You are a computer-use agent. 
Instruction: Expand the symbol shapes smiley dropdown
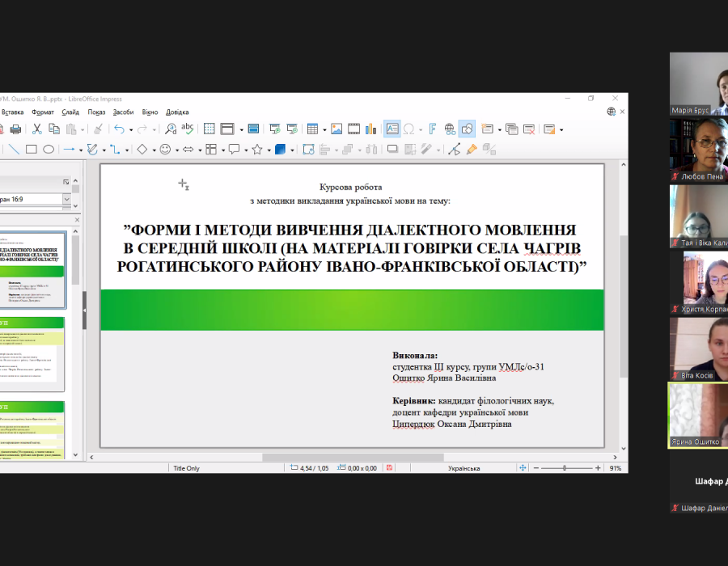tap(176, 150)
